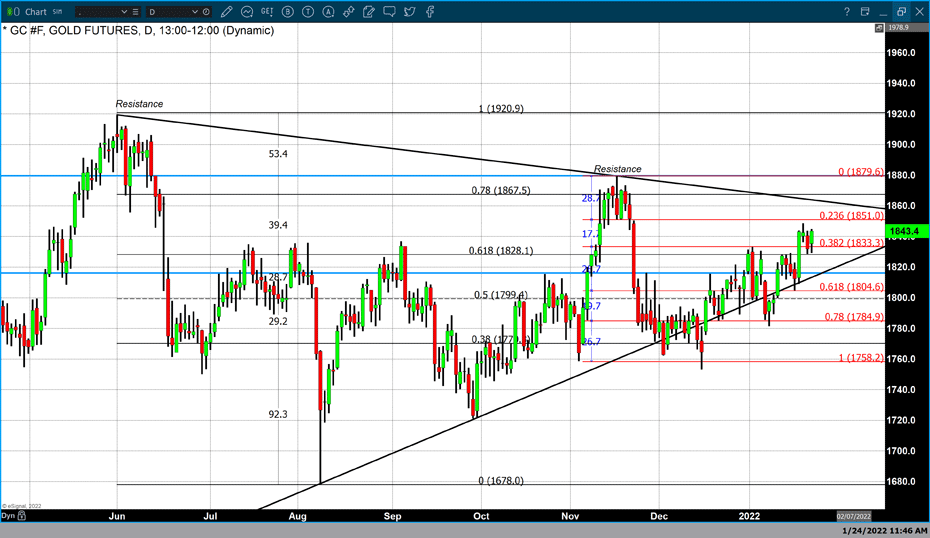This screenshot has width=930, height=538.
Task: Open the edit note icon
Action: tap(369, 12)
